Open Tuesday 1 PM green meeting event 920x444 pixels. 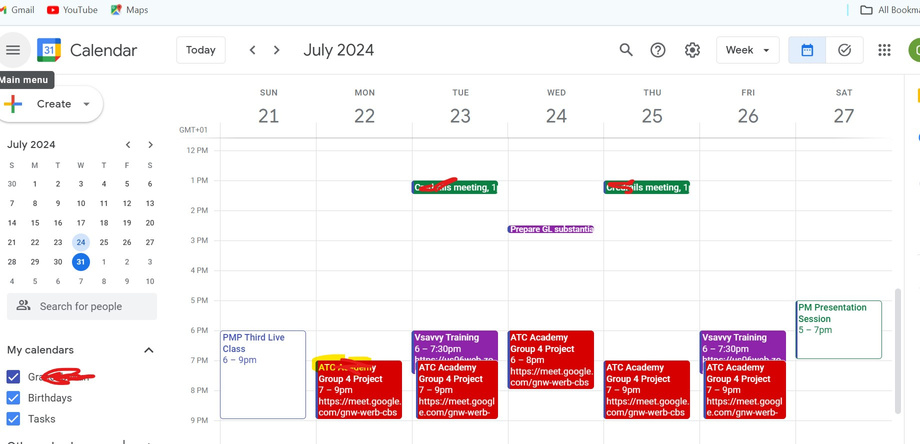pos(455,187)
